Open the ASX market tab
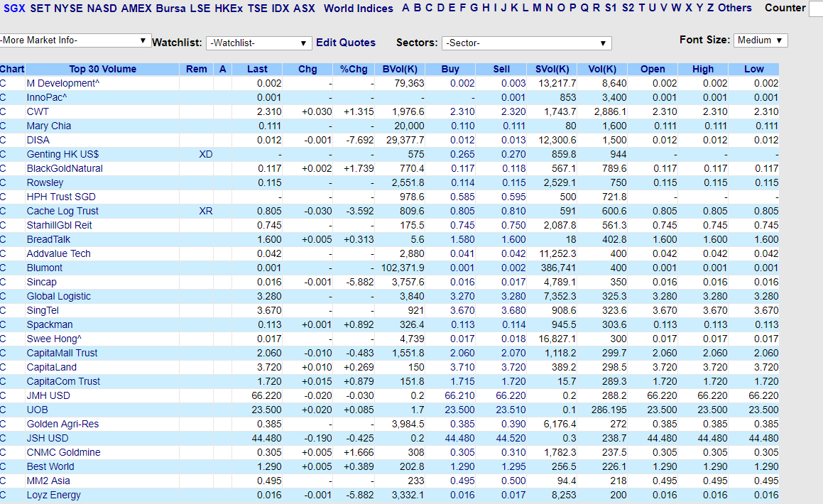Screen dimensions: 823x504 304,9
